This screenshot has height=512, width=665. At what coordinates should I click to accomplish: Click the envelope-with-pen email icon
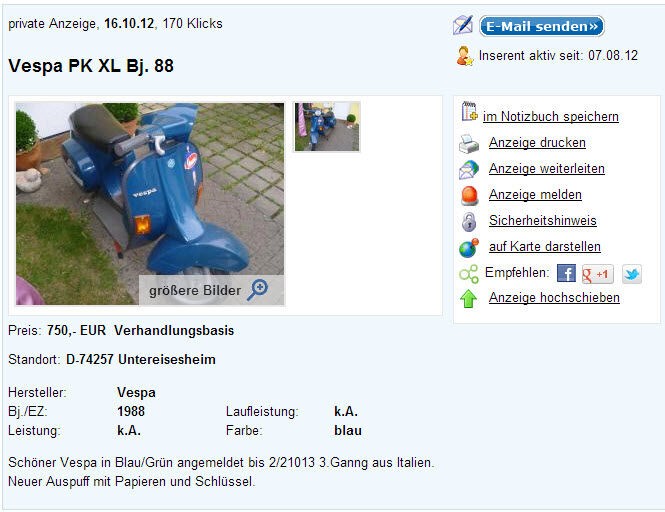point(463,25)
